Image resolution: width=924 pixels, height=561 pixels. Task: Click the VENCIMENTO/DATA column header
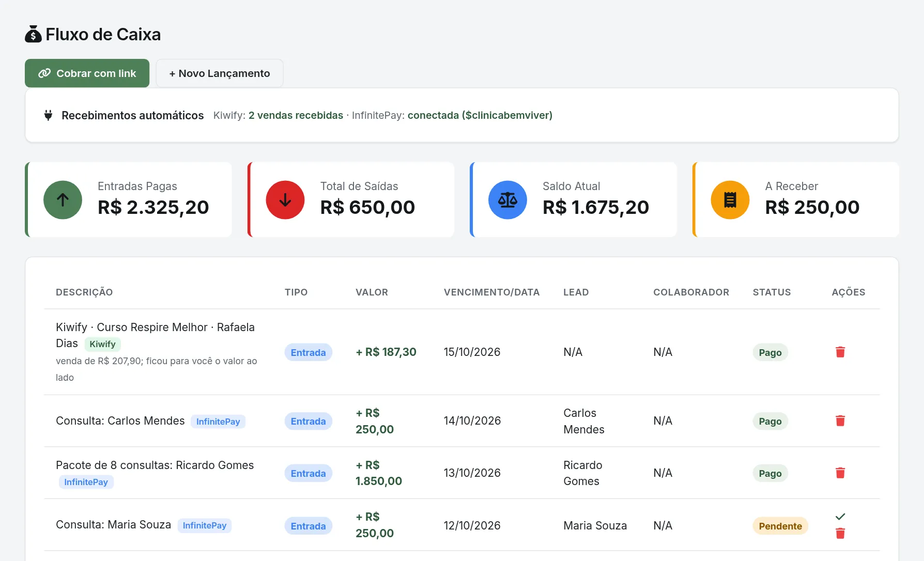pyautogui.click(x=491, y=292)
